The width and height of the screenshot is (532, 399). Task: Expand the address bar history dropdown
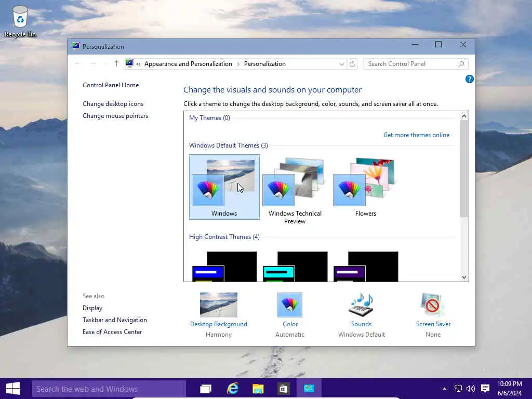[x=341, y=64]
